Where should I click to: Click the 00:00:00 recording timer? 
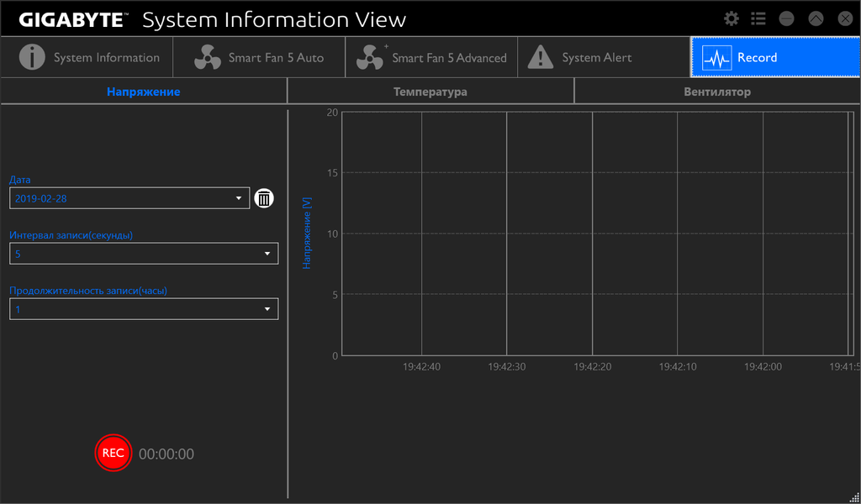(x=166, y=454)
